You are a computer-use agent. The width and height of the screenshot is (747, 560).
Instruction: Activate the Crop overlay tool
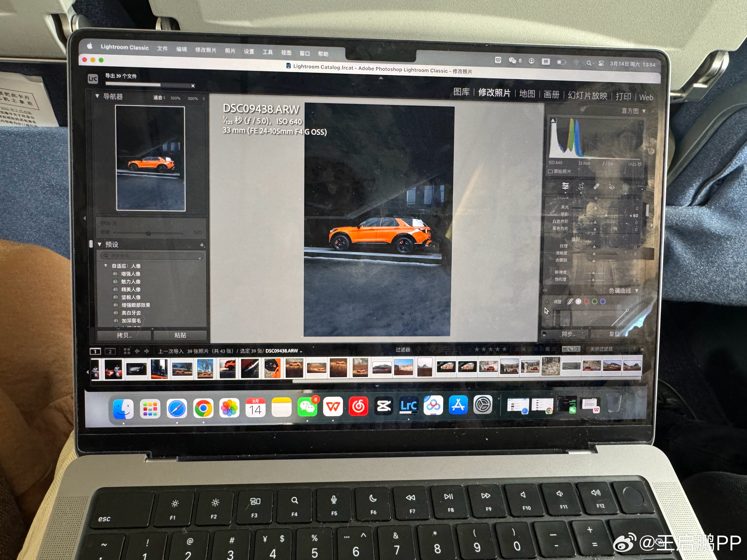coord(581,186)
